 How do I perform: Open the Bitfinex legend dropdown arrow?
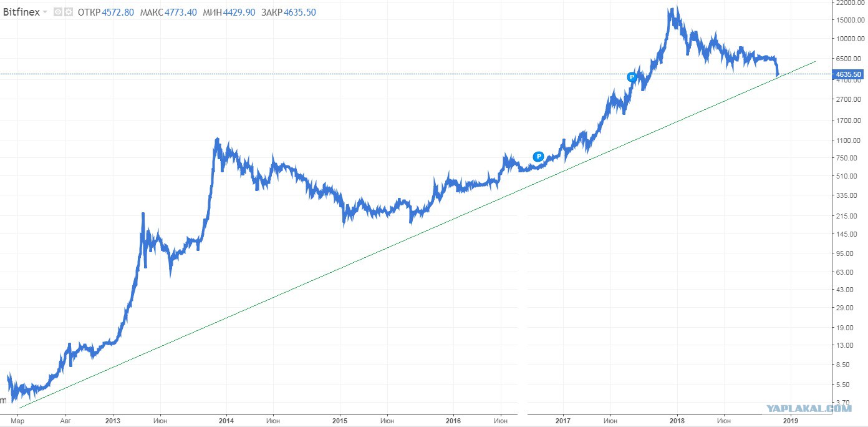click(x=45, y=12)
